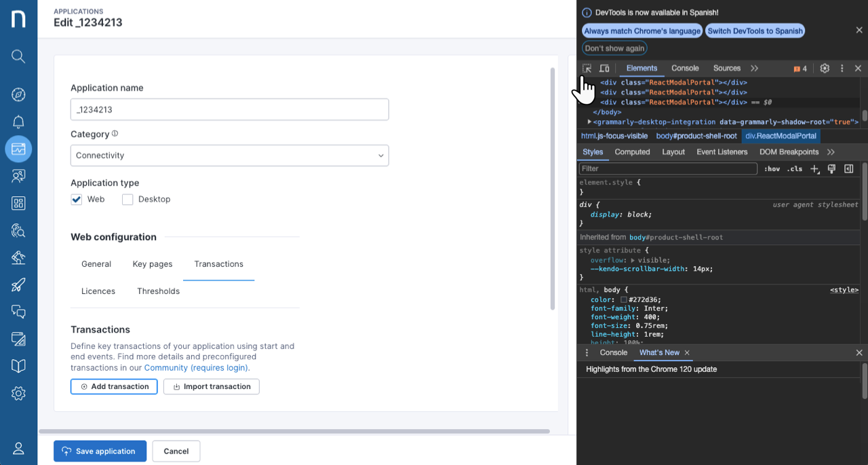Toggle the :hov element state button
Image resolution: width=868 pixels, height=465 pixels.
click(x=772, y=169)
